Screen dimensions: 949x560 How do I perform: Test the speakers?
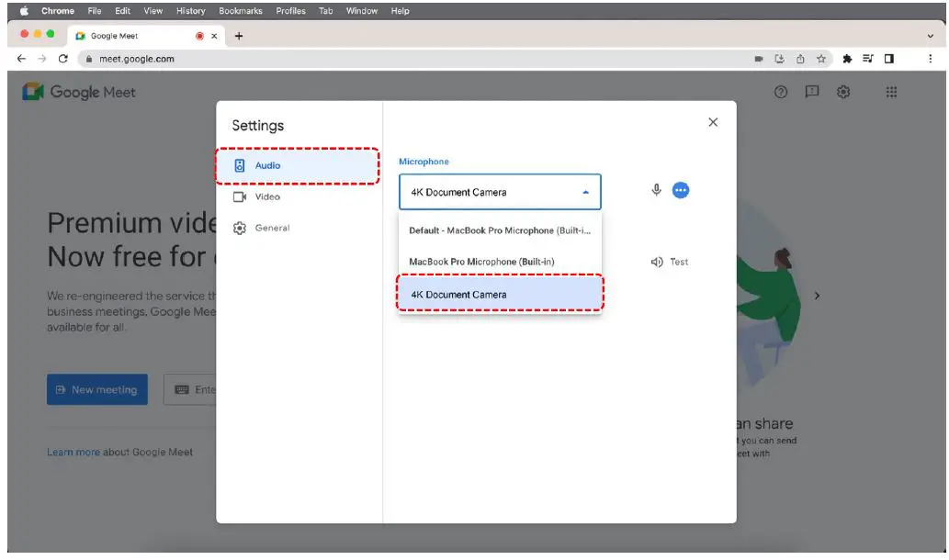[670, 262]
